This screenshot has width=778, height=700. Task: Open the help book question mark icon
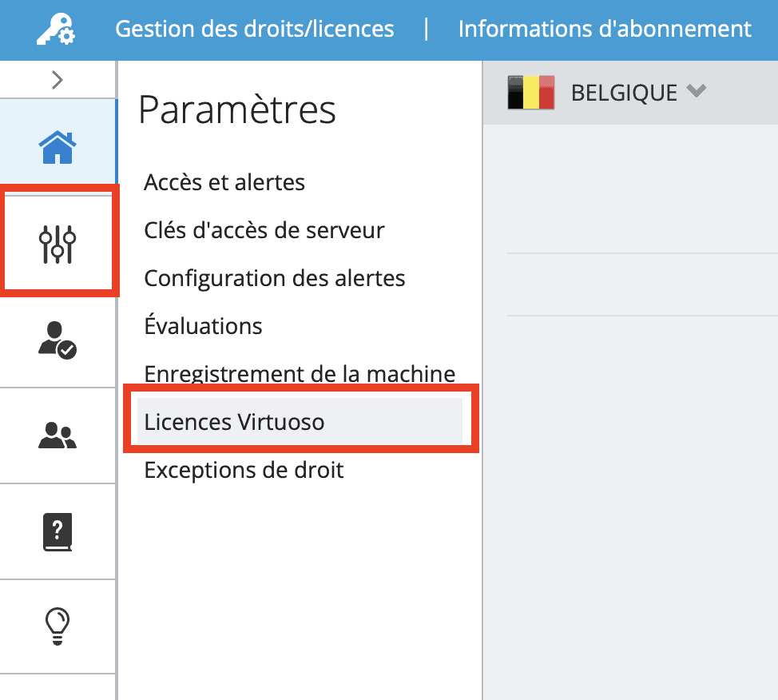58,531
